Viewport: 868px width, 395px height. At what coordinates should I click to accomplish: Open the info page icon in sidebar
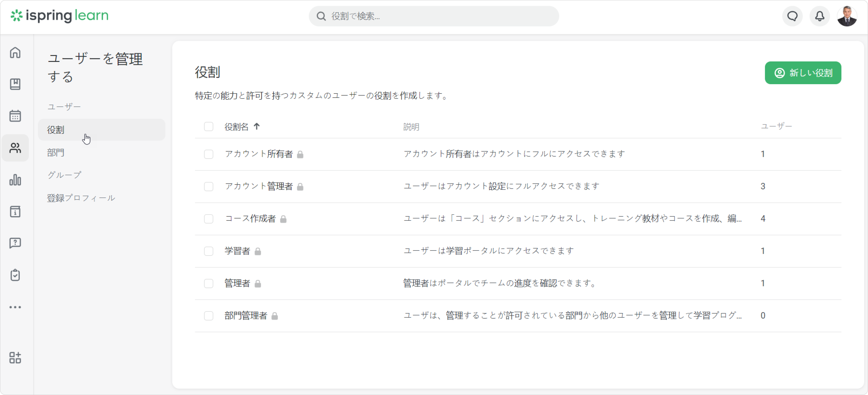click(15, 212)
